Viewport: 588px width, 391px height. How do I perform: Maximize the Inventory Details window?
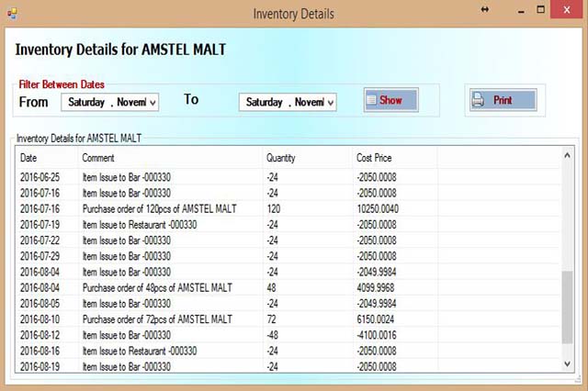coord(540,9)
